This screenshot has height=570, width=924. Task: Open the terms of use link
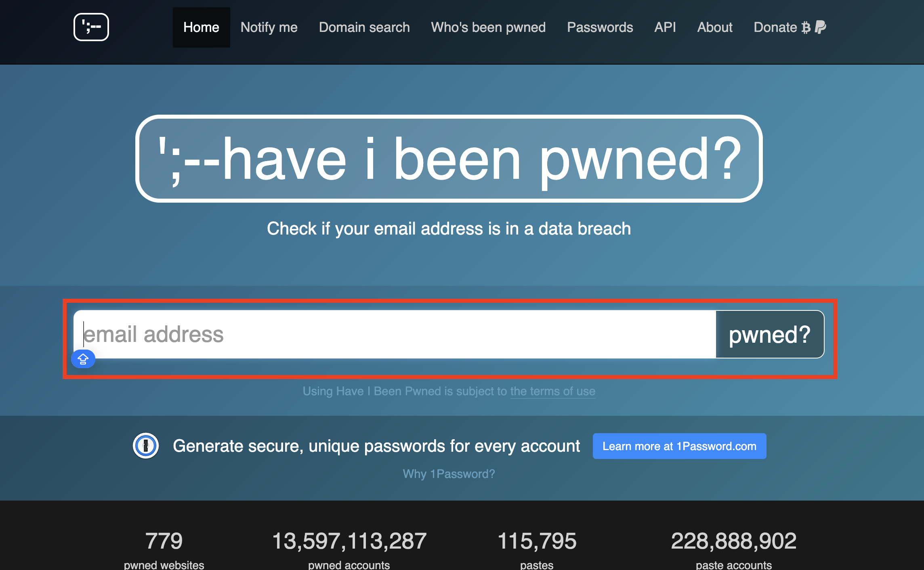[x=552, y=391]
